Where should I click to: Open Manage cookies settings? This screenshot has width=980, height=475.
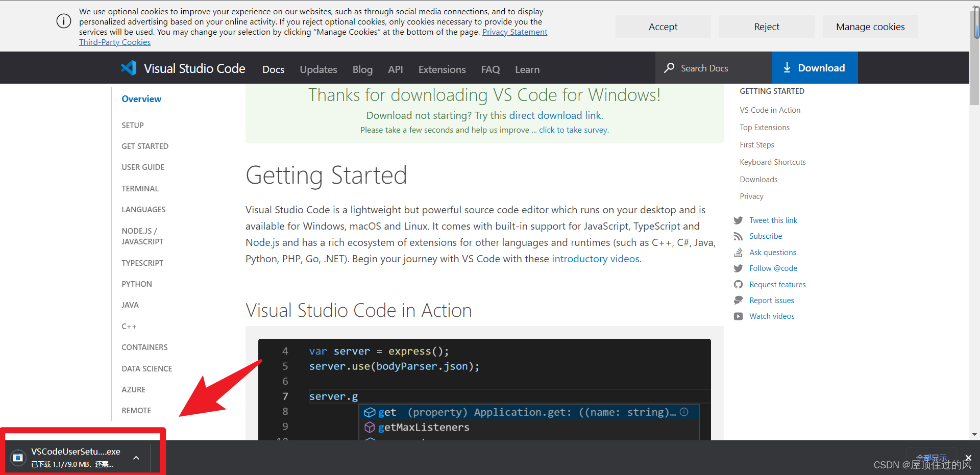point(870,27)
